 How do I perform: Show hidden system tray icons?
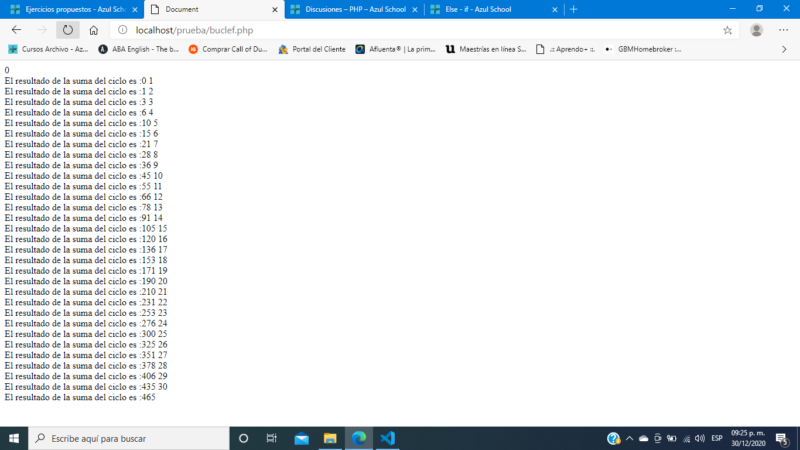[629, 438]
